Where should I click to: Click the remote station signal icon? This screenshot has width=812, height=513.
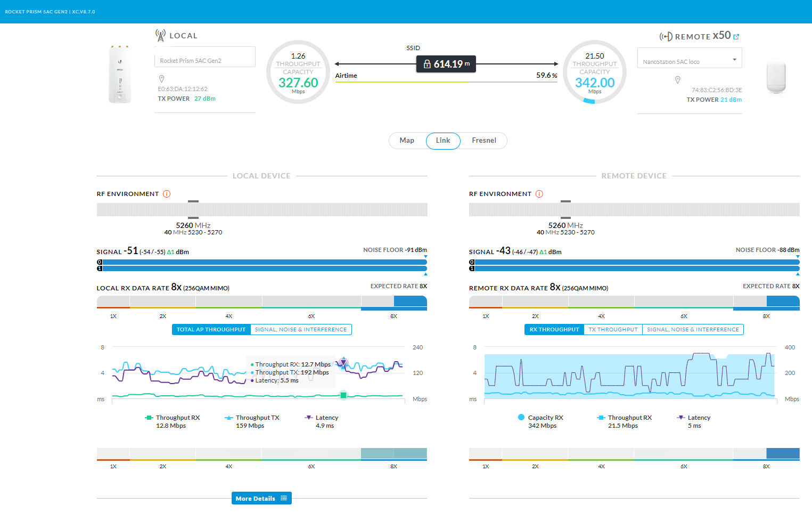tap(666, 37)
